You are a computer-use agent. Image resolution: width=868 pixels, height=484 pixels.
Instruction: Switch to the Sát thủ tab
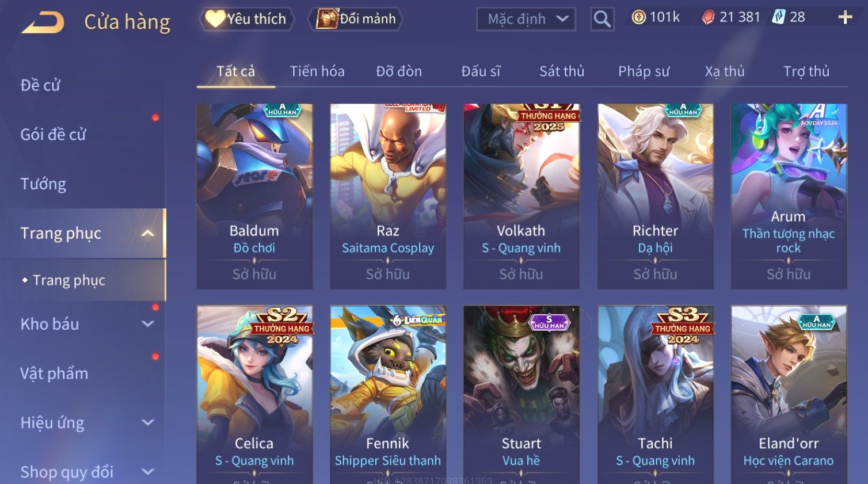click(x=562, y=71)
